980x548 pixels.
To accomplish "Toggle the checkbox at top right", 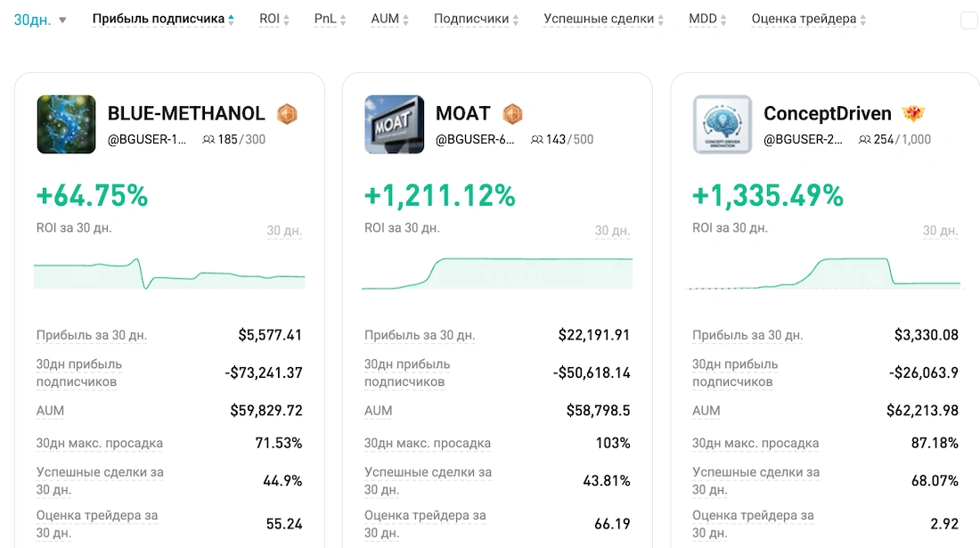I will pyautogui.click(x=968, y=20).
